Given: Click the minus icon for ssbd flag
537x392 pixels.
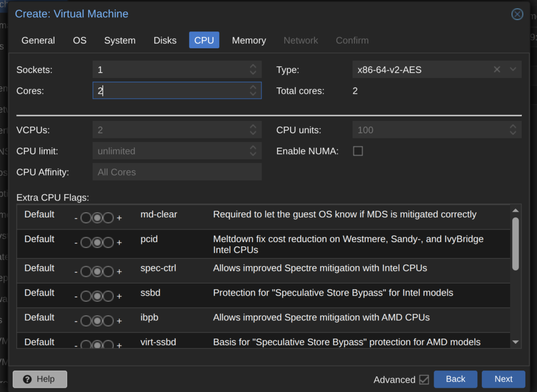Looking at the screenshot, I should (x=77, y=297).
